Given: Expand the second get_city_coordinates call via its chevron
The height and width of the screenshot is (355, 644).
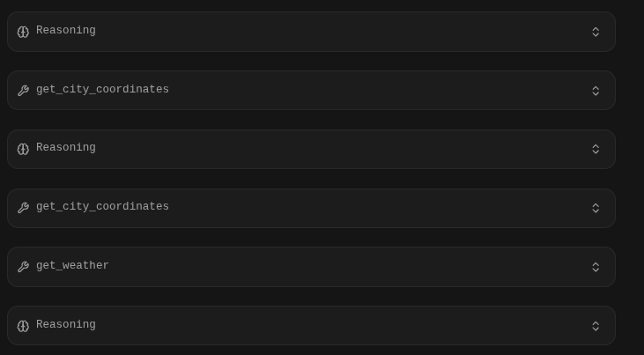Looking at the screenshot, I should tap(596, 208).
